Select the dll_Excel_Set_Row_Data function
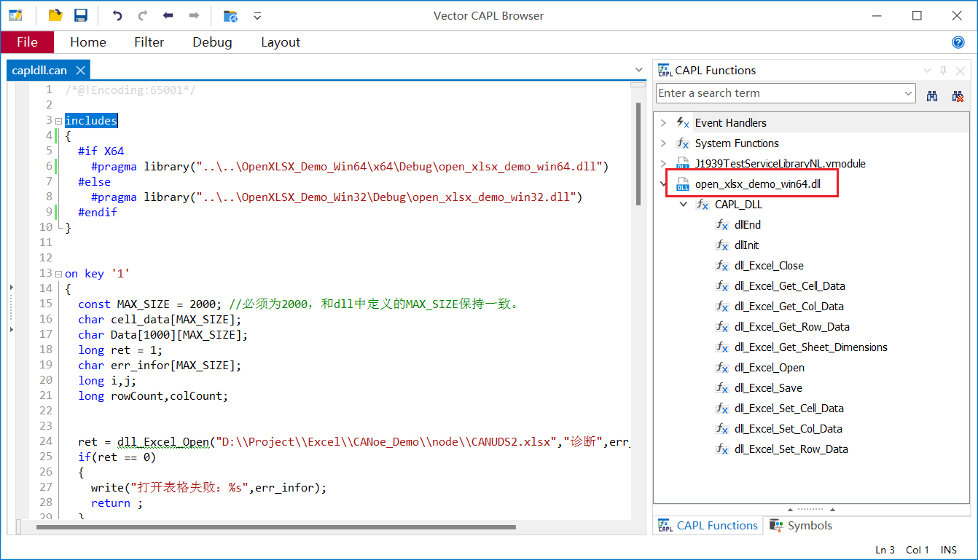Image resolution: width=978 pixels, height=560 pixels. tap(791, 449)
